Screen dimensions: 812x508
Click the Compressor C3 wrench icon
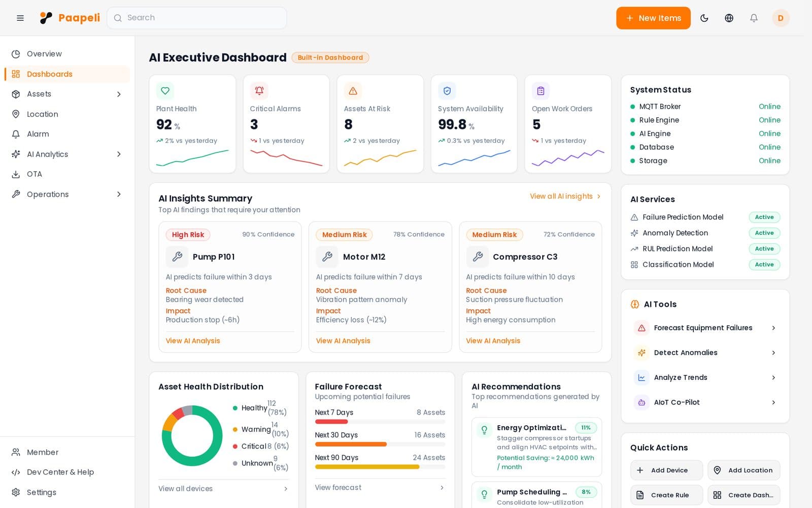478,257
